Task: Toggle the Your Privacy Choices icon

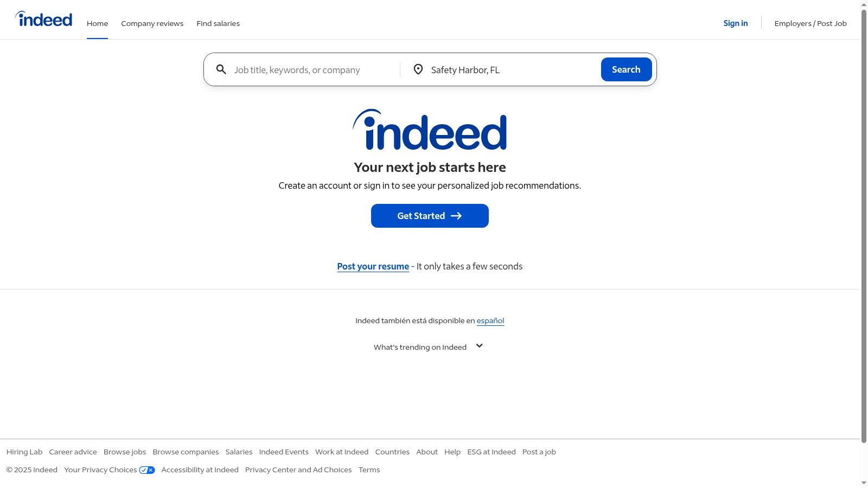Action: [147, 470]
